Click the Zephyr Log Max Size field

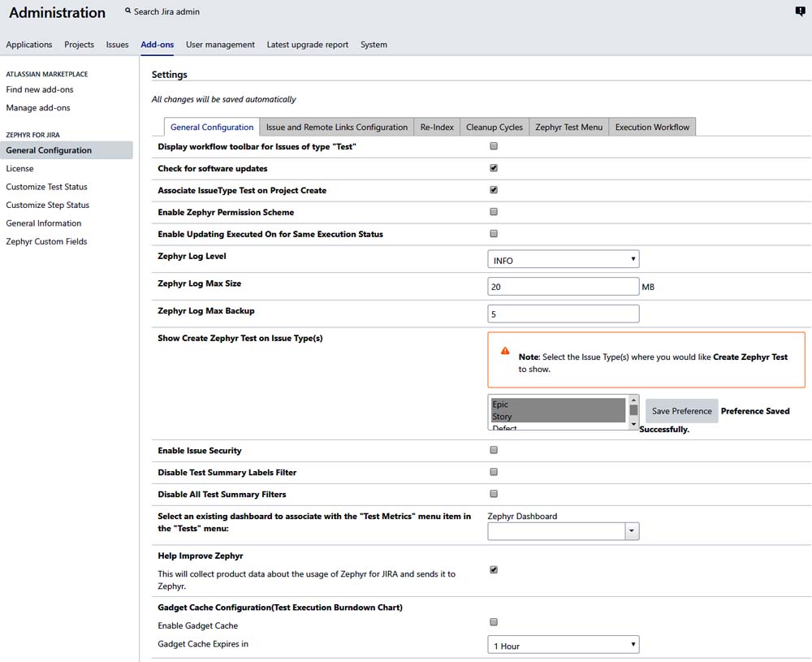[563, 287]
